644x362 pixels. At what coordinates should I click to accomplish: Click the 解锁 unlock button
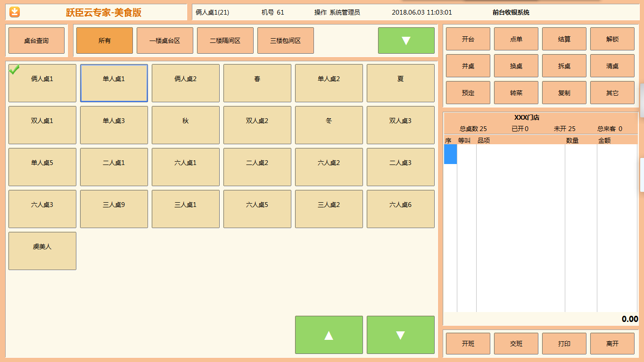click(612, 39)
